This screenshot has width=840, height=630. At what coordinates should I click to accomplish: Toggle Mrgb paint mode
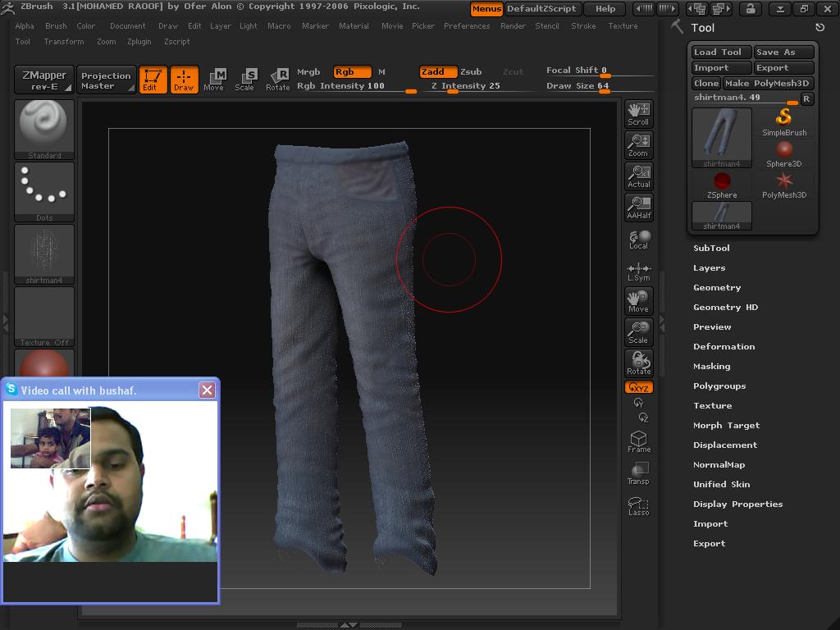pos(308,72)
